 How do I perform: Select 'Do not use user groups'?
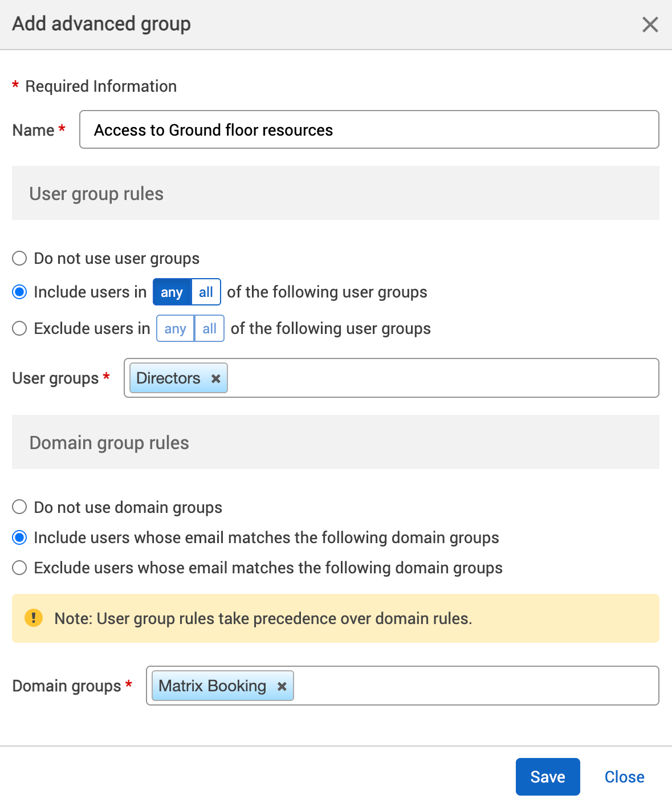(19, 258)
